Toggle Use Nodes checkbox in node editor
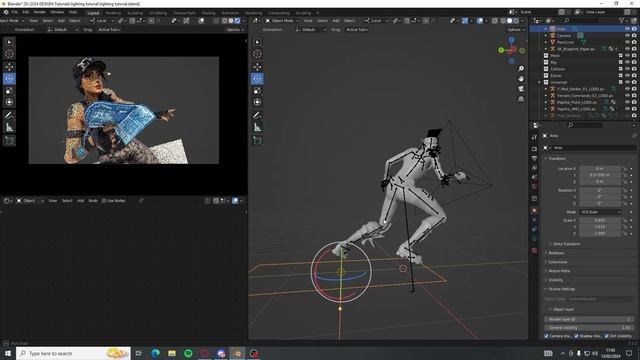Screen dimensions: 640x360 [104, 201]
